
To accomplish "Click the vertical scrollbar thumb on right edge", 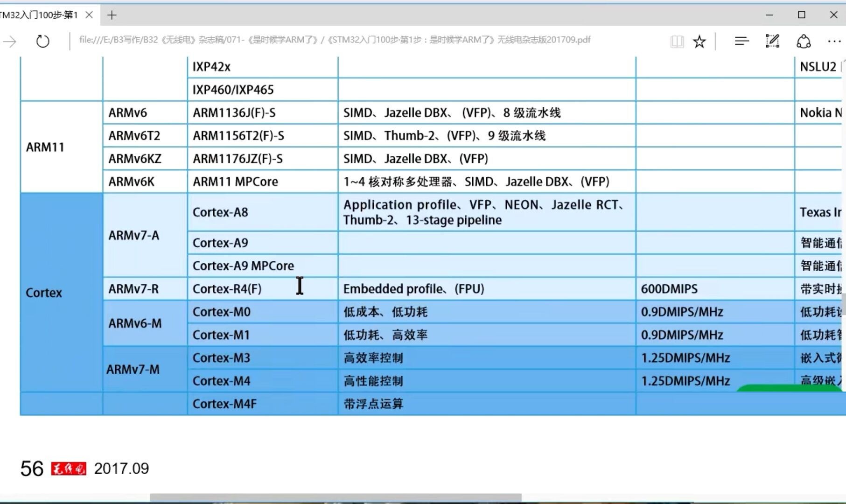I will (x=844, y=303).
